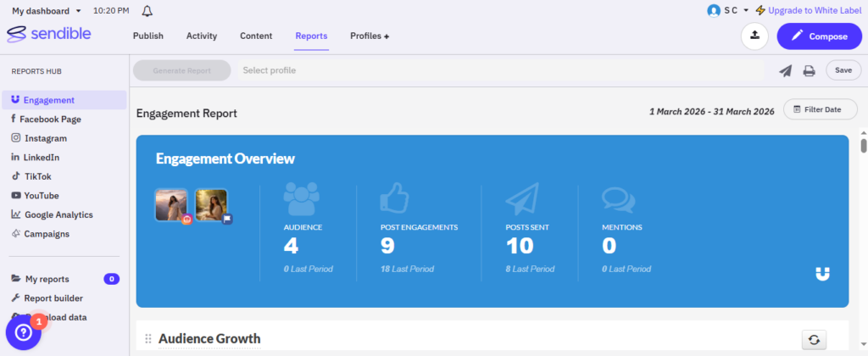The height and width of the screenshot is (356, 868).
Task: Click the Generate Report button
Action: coord(182,71)
